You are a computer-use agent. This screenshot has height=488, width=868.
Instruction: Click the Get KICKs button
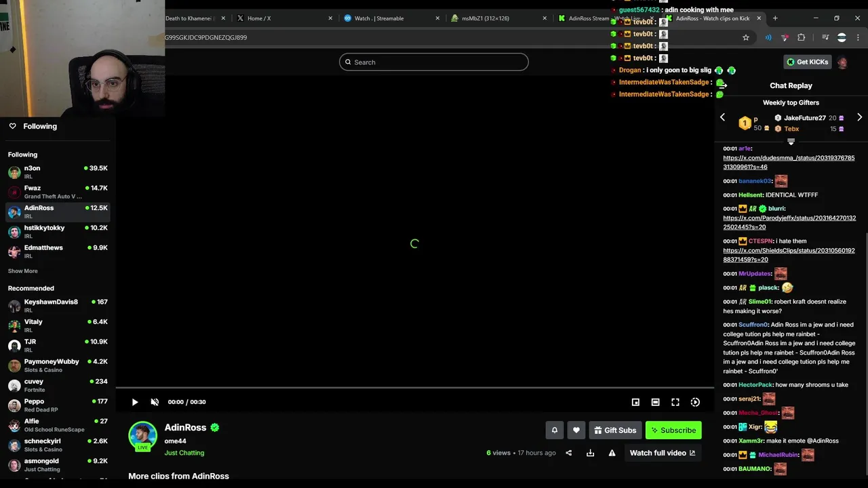click(x=807, y=62)
